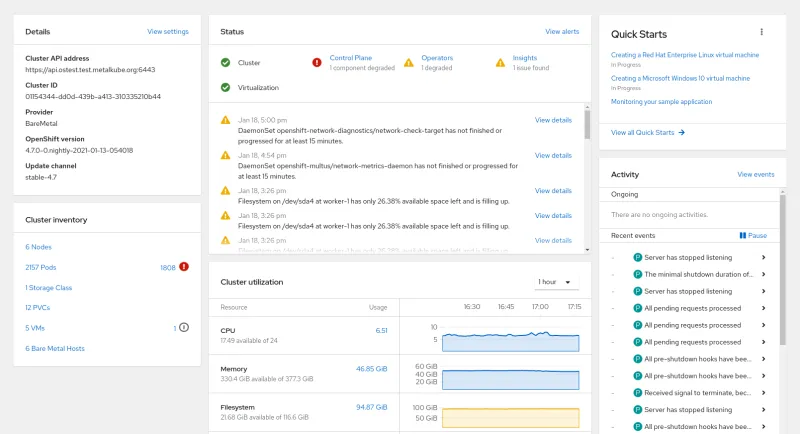
Task: Click the Insights warning triangle icon
Action: tap(500, 62)
